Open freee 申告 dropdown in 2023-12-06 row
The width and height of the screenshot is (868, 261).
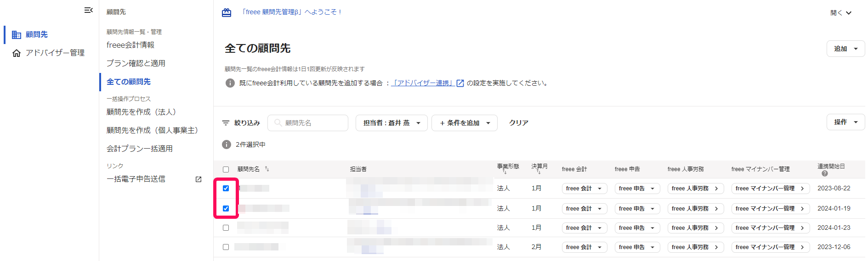tap(637, 247)
